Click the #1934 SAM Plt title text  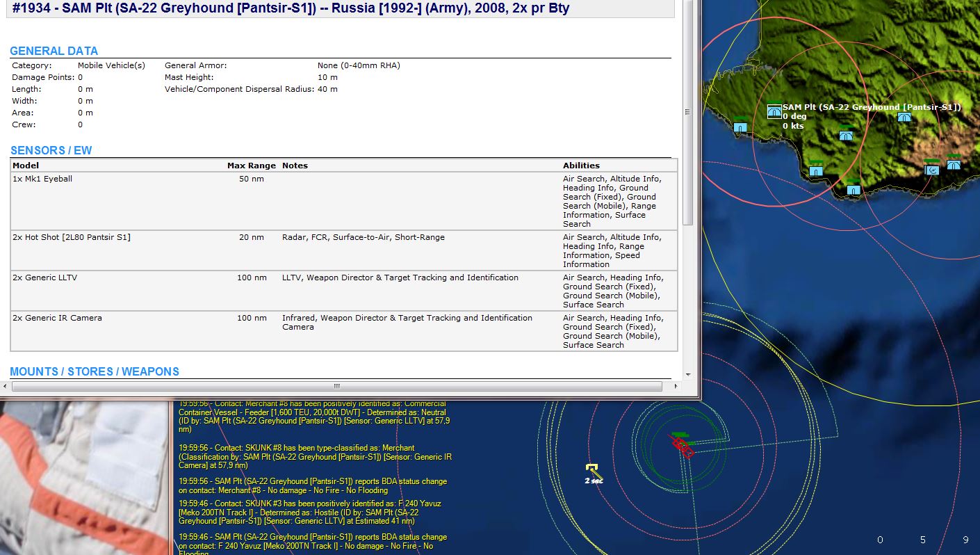(x=291, y=9)
